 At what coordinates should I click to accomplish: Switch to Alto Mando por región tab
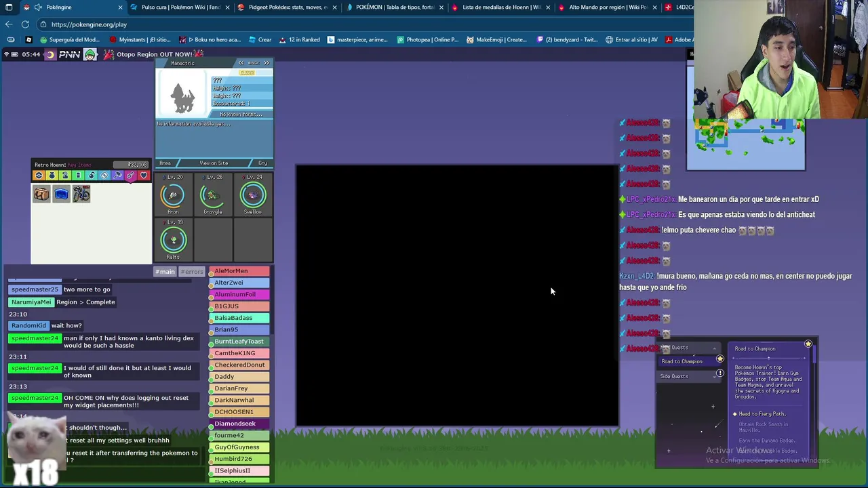(x=608, y=7)
